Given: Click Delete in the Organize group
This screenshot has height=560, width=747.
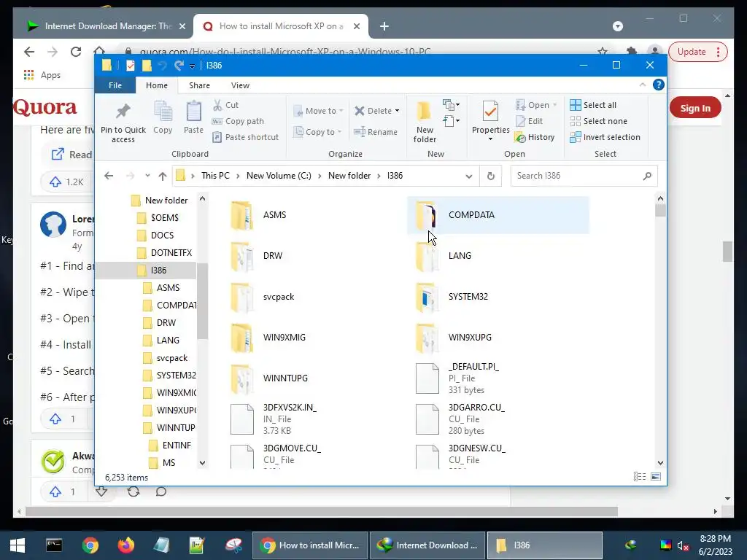Looking at the screenshot, I should (376, 111).
